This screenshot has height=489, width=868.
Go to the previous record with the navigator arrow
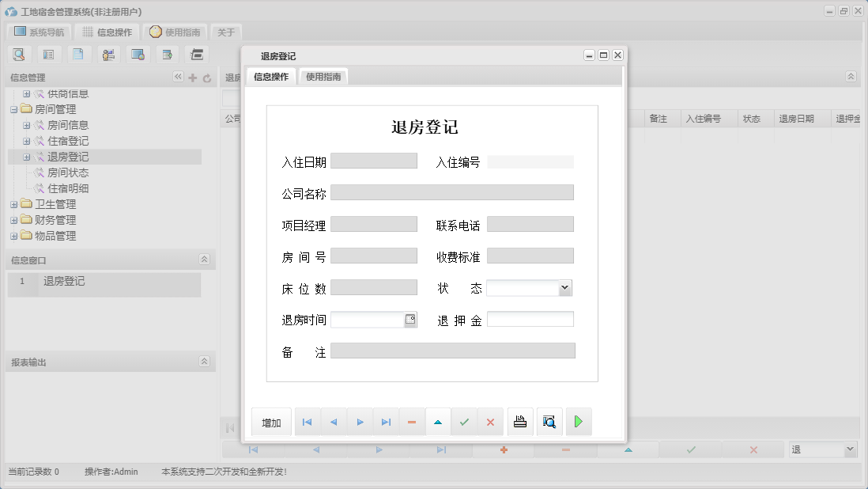click(334, 422)
